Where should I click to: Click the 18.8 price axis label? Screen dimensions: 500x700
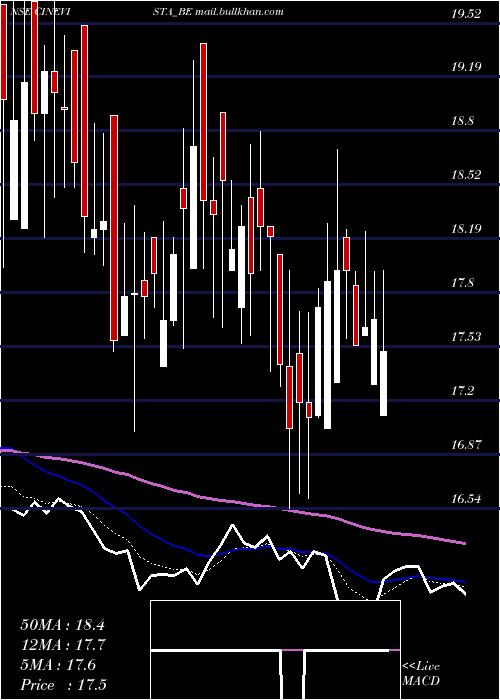pos(463,121)
